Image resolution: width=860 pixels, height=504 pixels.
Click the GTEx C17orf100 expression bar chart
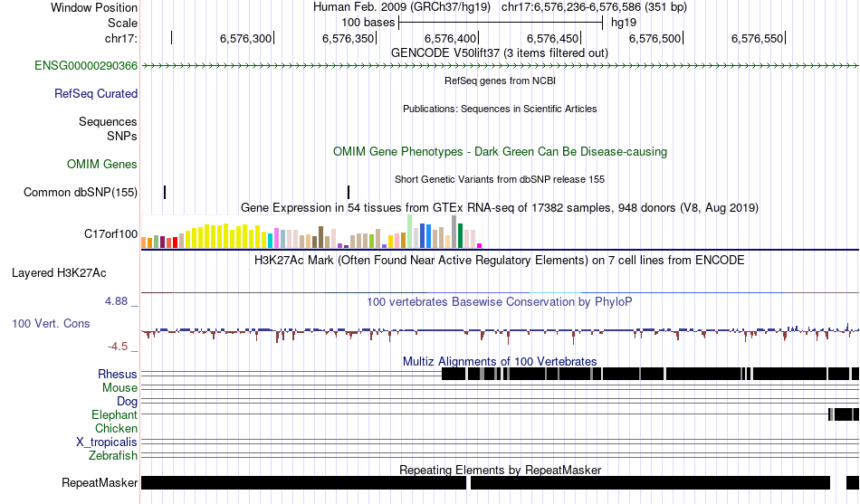[x=311, y=232]
